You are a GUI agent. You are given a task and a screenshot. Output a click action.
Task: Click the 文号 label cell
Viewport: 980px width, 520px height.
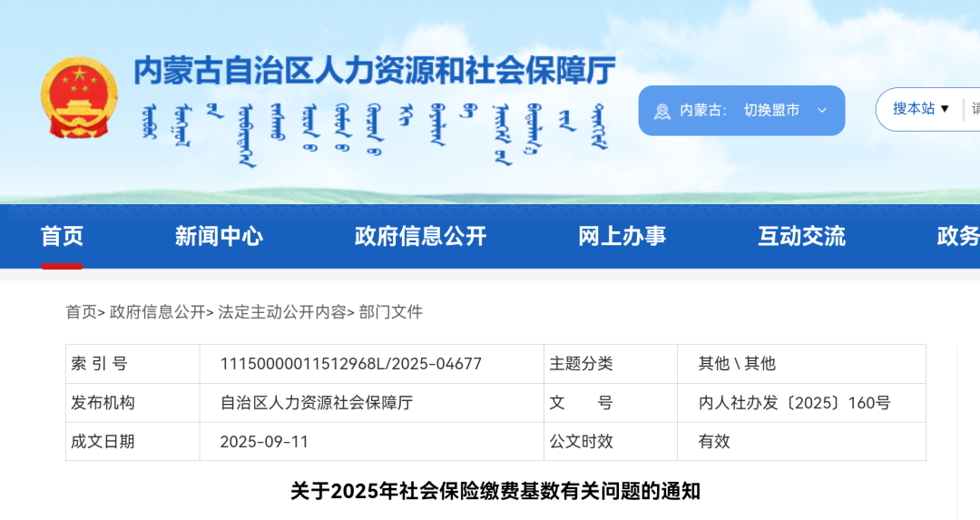tap(611, 403)
